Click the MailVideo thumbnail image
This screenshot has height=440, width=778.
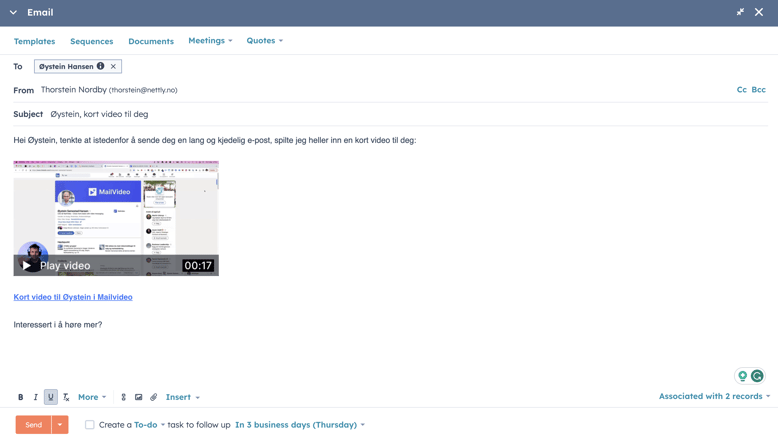(116, 218)
